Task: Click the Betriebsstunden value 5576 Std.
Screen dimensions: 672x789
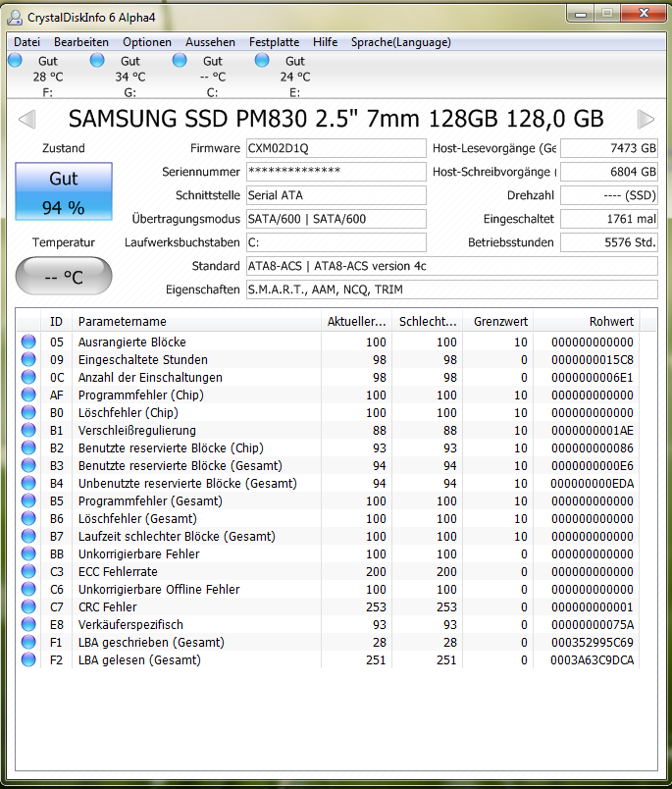Action: click(x=609, y=242)
